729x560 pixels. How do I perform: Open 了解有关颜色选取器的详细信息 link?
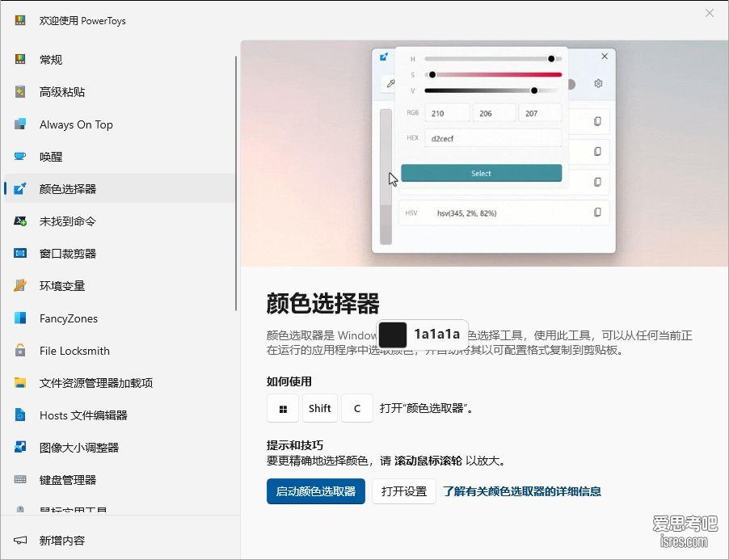pyautogui.click(x=521, y=491)
